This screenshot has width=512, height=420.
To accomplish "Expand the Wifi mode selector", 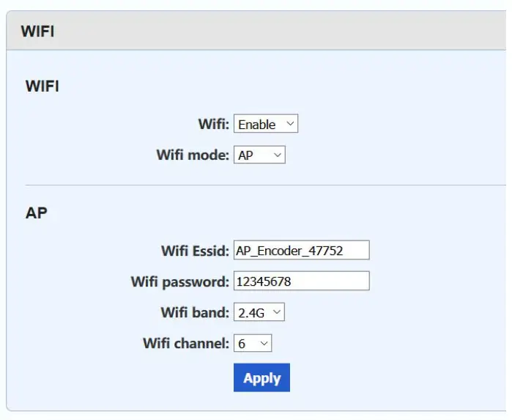I will (259, 155).
